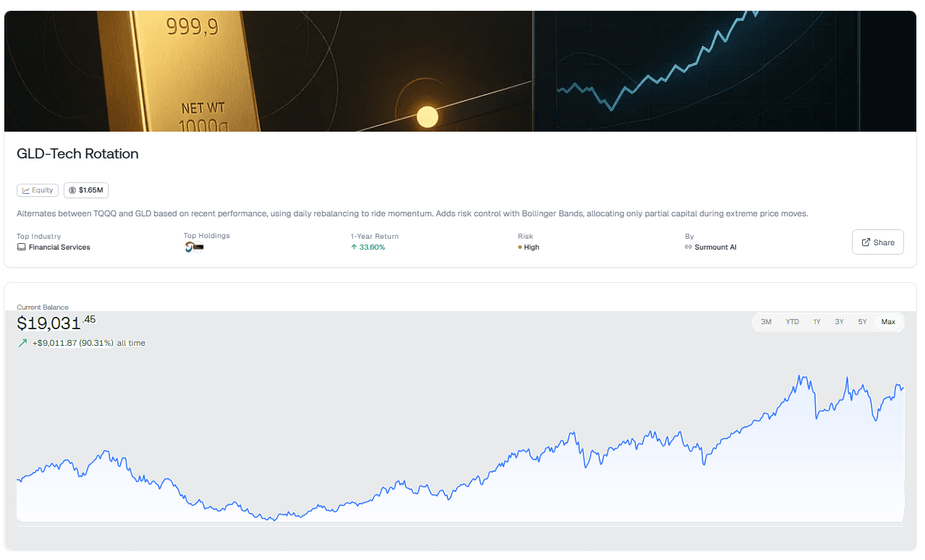Select the 3M time range
Image resolution: width=925 pixels, height=560 pixels.
(766, 322)
